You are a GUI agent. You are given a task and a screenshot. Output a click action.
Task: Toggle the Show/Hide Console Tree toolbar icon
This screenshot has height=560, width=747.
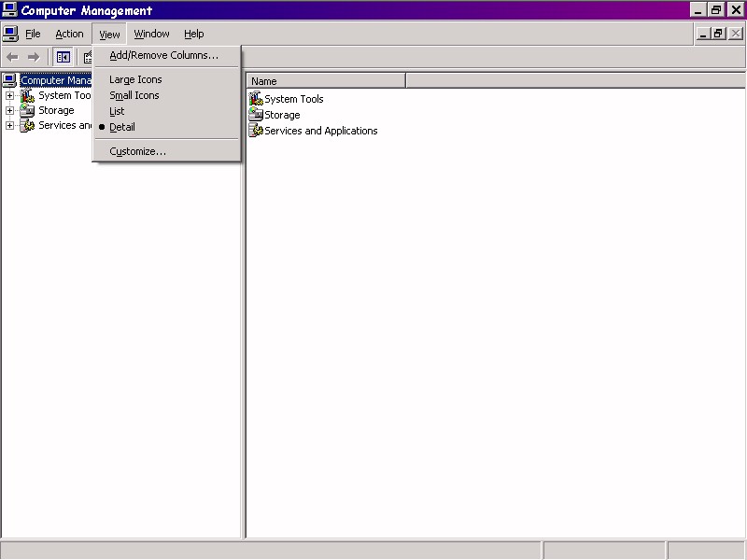coord(63,58)
